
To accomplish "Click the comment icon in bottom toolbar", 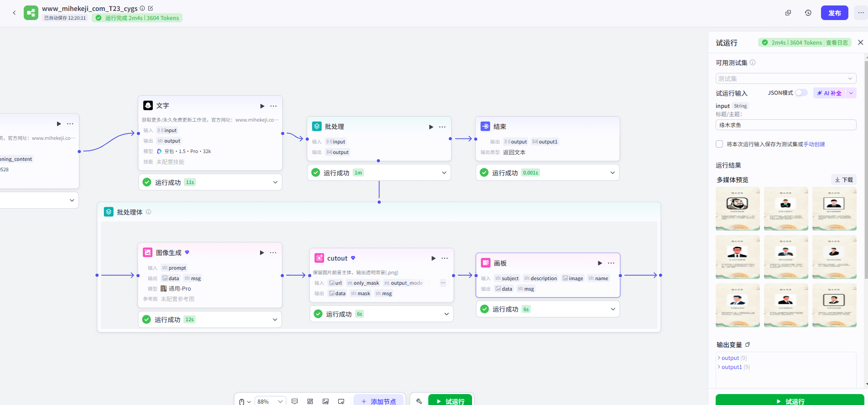I will (x=295, y=401).
